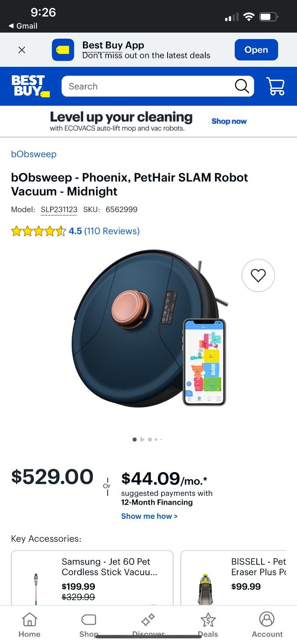Select the second carousel dot indicator

click(150, 440)
